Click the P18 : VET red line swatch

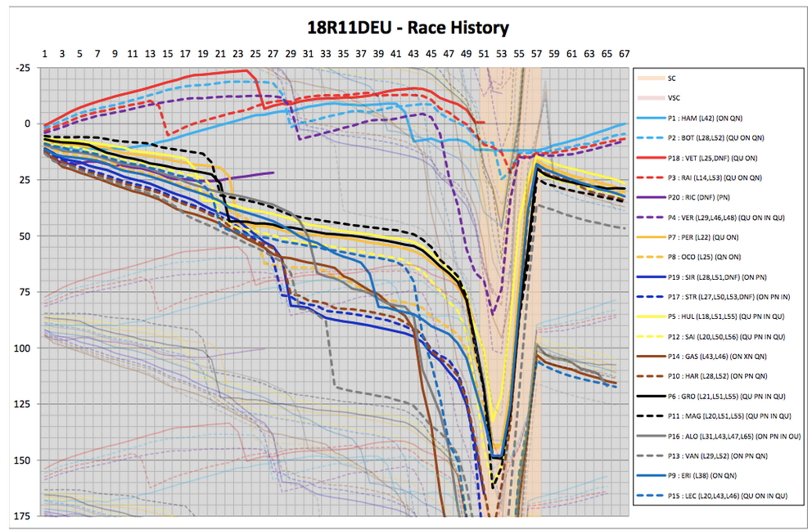coord(651,158)
